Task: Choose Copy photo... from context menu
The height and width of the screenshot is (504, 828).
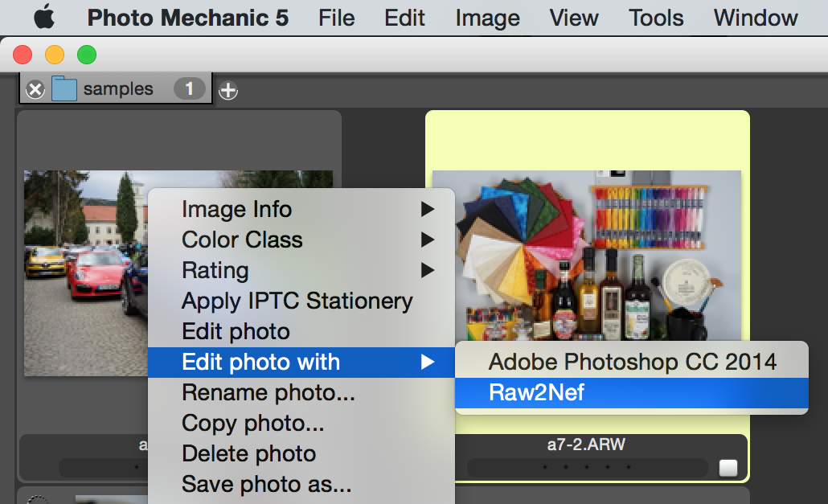Action: (301, 424)
